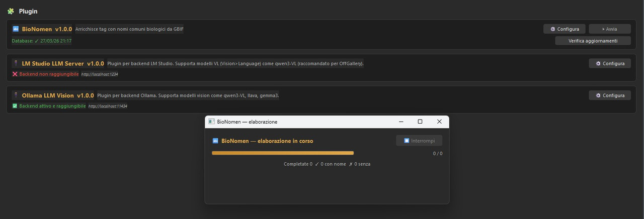Click the '0 con nome' counter
644x219 pixels.
(x=332, y=164)
